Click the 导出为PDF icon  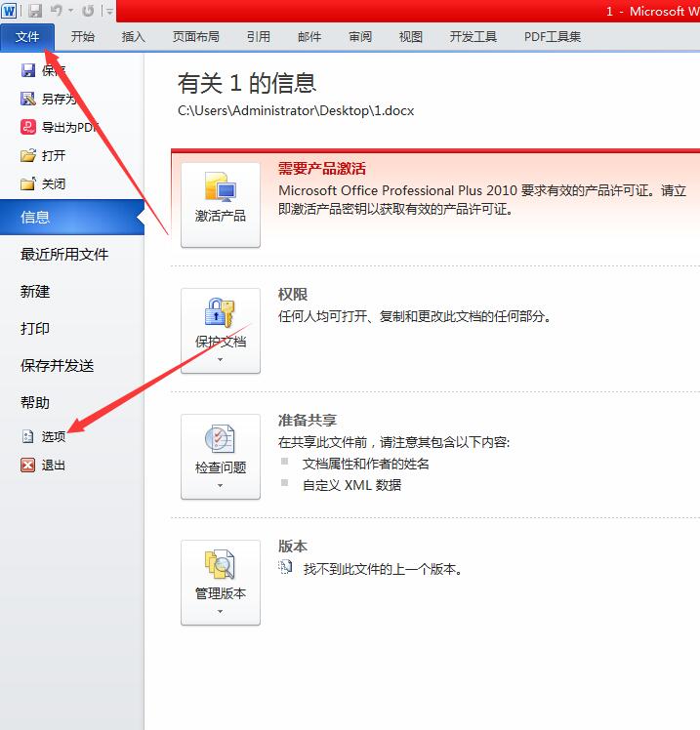[x=28, y=127]
